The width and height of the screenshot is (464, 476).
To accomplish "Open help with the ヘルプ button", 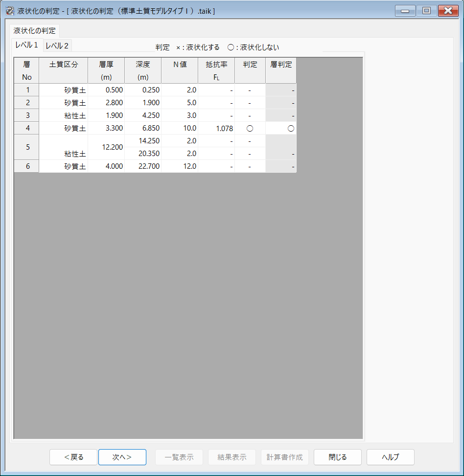I will tap(390, 457).
